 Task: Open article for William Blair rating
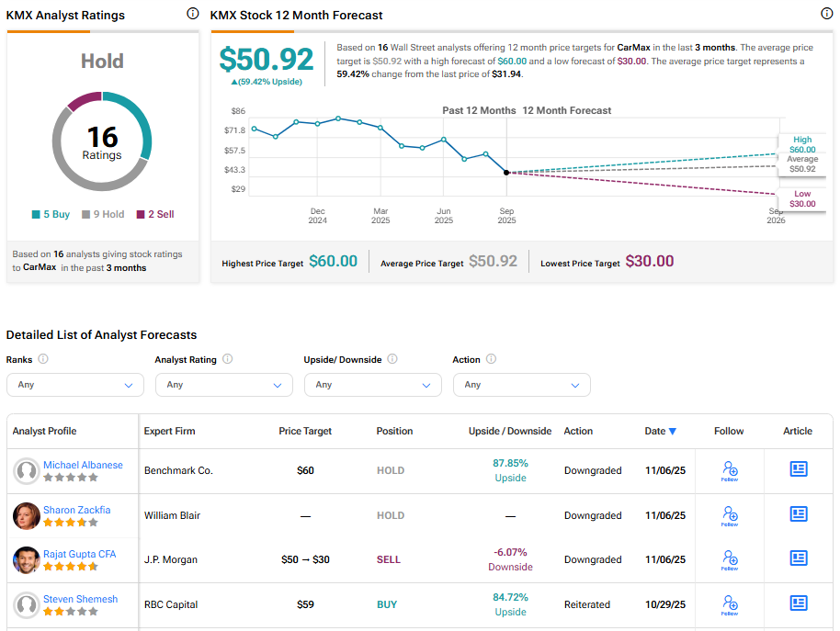pyautogui.click(x=798, y=514)
